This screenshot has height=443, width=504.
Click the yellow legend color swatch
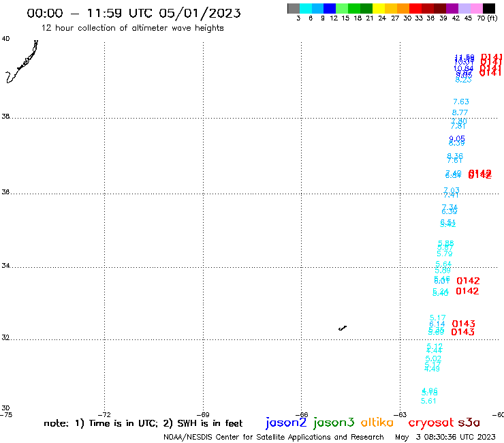(379, 8)
